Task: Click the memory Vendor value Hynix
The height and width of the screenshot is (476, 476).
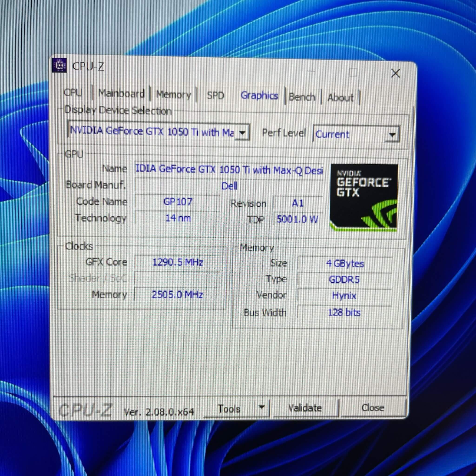Action: pyautogui.click(x=344, y=295)
